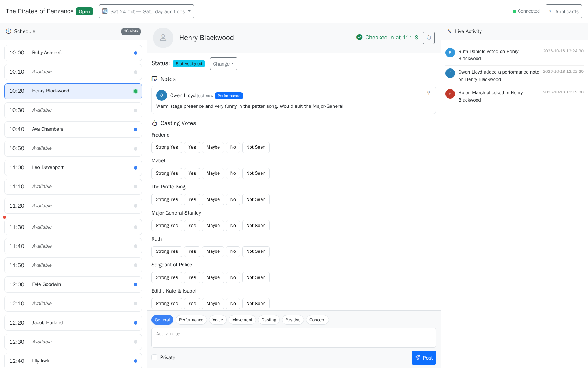Screen dimensions: 588x368
Task: Toggle the Private note checkbox
Action: click(x=154, y=357)
